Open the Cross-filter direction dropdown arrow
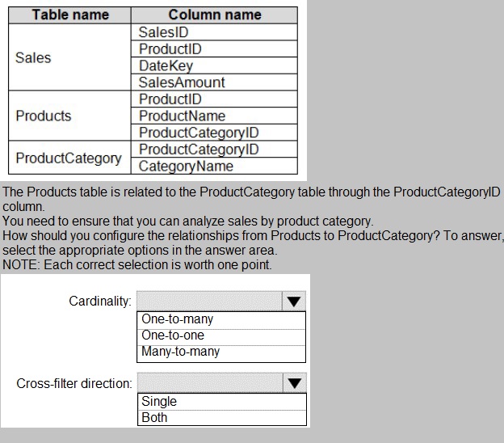 pos(295,383)
